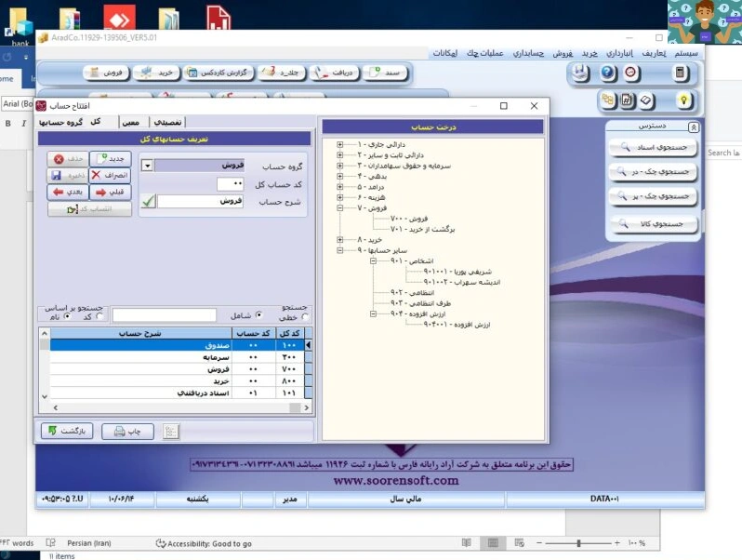Viewport: 742px width, 560px height.
Task: Click the red clock icon in toolbar
Action: 630,73
